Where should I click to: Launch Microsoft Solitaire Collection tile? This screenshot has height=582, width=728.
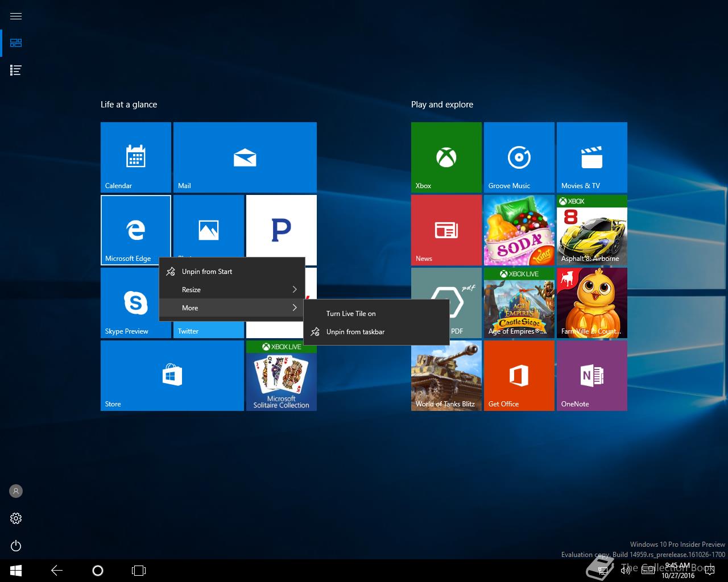pyautogui.click(x=282, y=376)
